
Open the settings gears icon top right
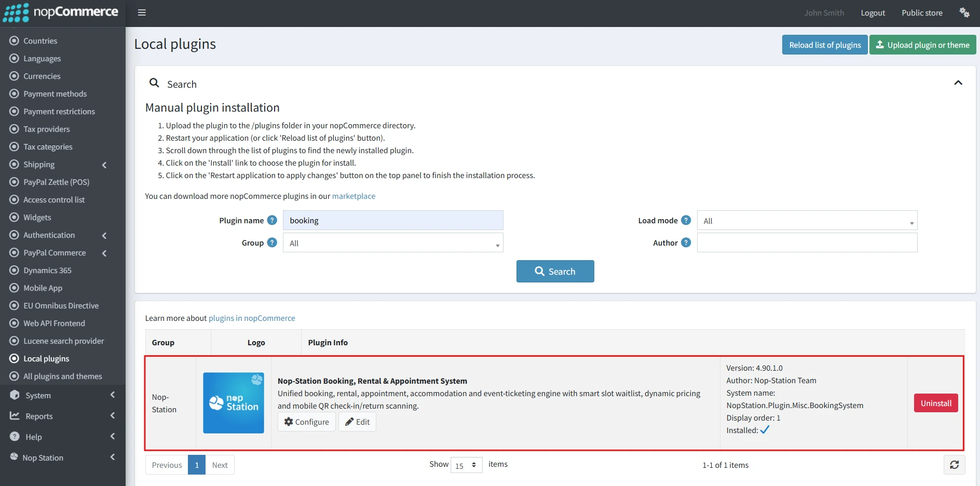[x=964, y=12]
